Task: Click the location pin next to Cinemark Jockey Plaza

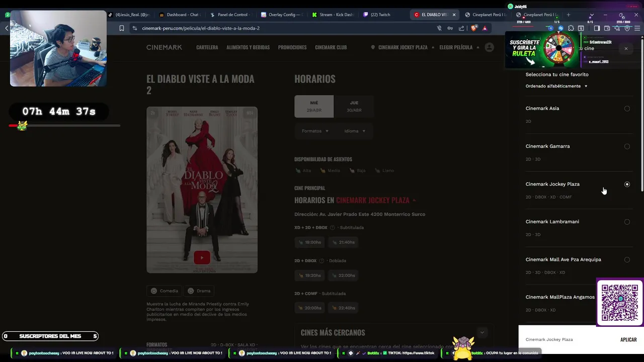Action: (x=373, y=47)
